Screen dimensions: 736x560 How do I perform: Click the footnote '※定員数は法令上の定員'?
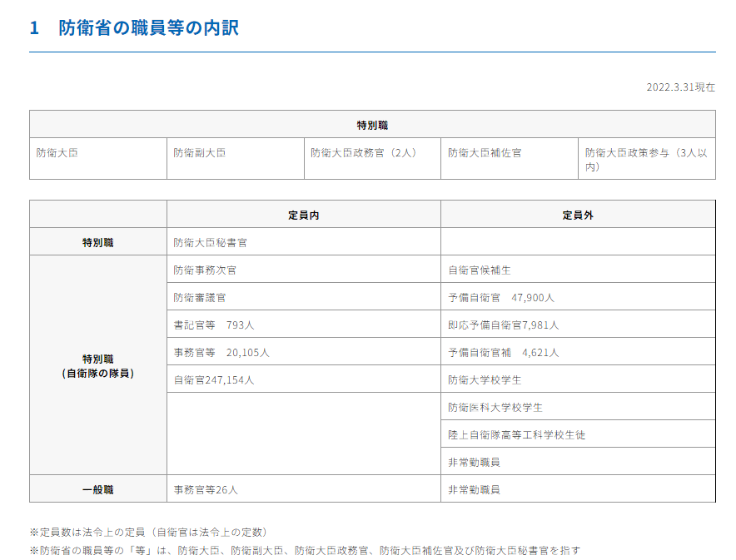click(x=149, y=532)
